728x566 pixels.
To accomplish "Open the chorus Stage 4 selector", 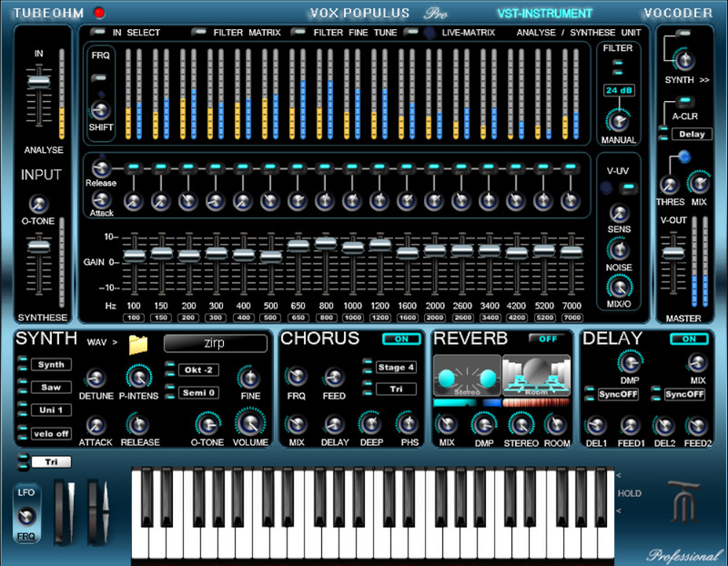I will click(396, 368).
